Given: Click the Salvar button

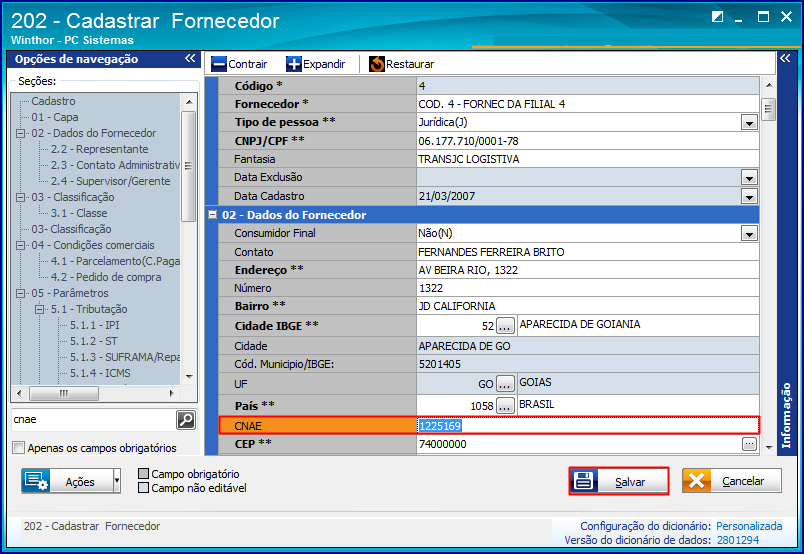Looking at the screenshot, I should 619,481.
